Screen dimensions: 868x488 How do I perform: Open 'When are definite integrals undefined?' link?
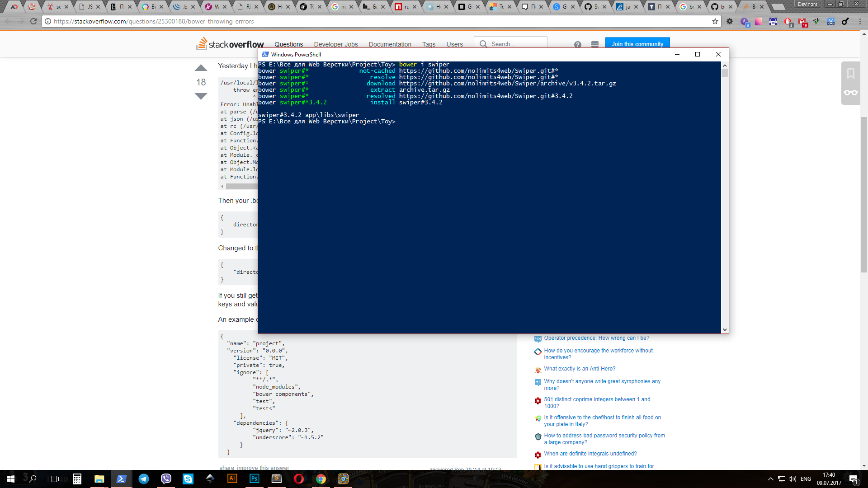[x=590, y=454]
